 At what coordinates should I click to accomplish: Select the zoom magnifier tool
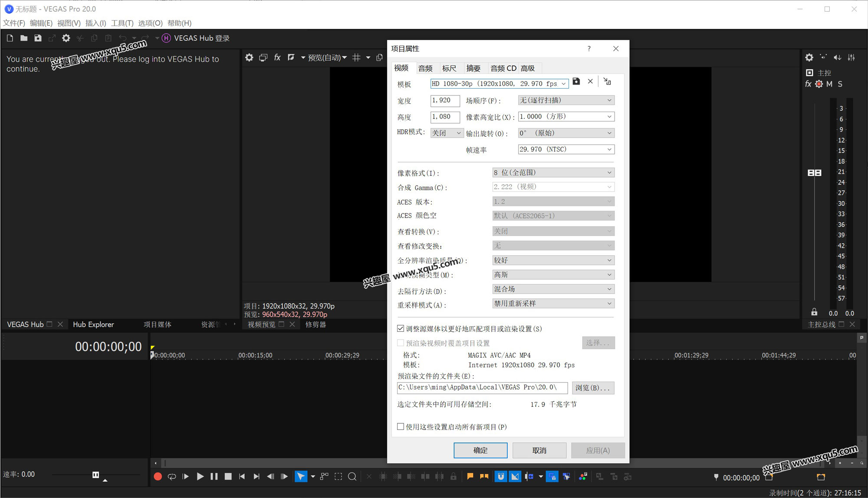tap(352, 477)
